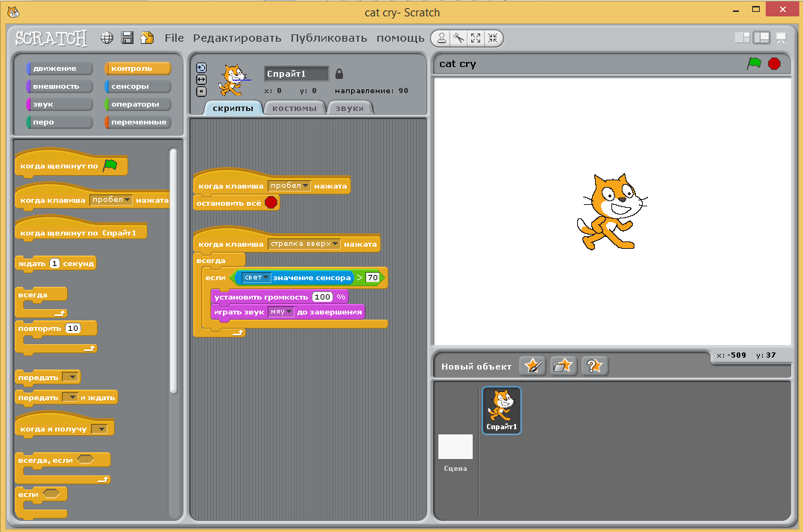
Task: Set rotation style to don't rotate
Action: [201, 92]
